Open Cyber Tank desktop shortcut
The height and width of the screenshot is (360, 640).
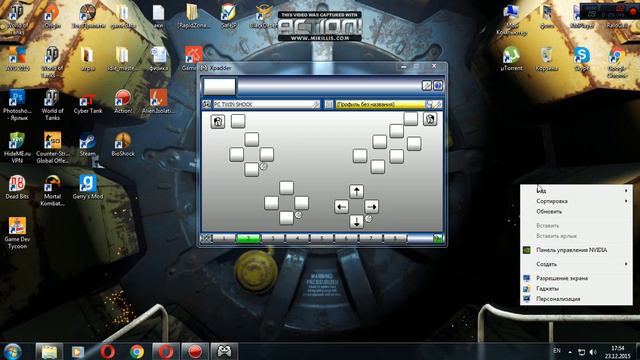pyautogui.click(x=87, y=103)
